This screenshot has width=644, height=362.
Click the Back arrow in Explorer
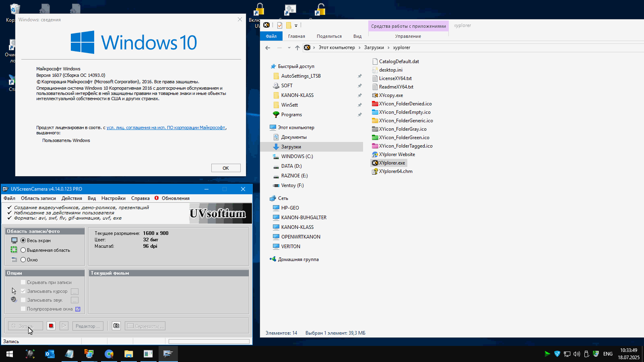point(268,47)
